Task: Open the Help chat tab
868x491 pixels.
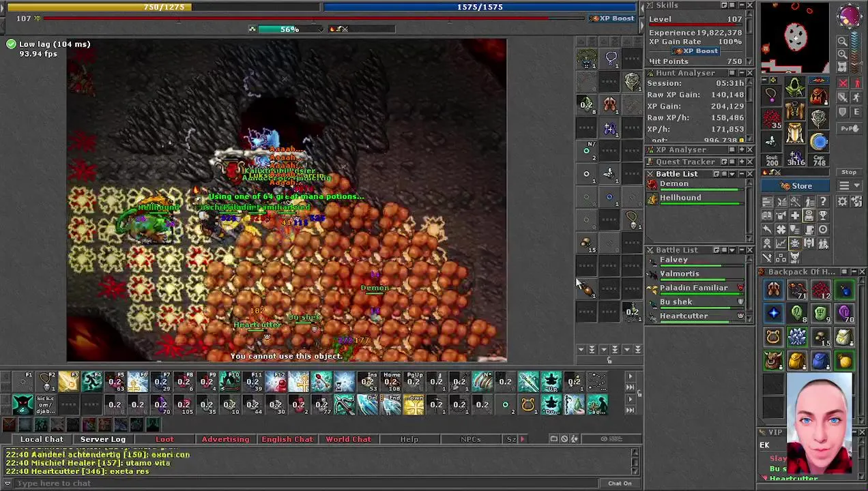Action: pos(409,439)
